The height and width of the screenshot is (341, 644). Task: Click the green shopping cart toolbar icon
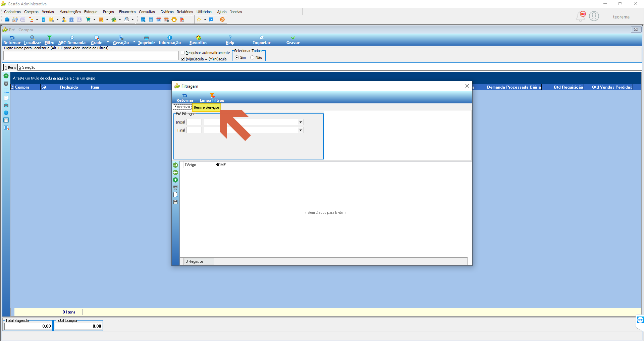[x=88, y=19]
